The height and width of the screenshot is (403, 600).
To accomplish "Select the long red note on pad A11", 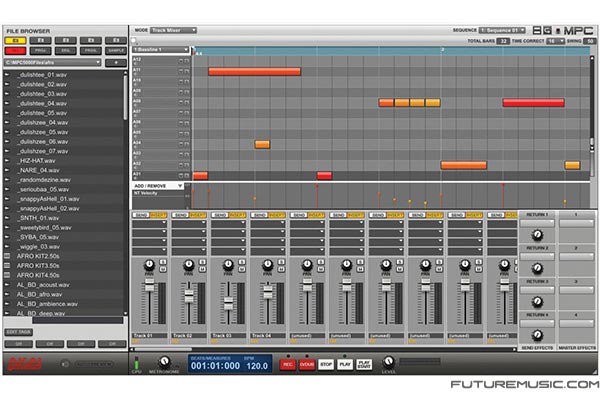I will (x=254, y=71).
